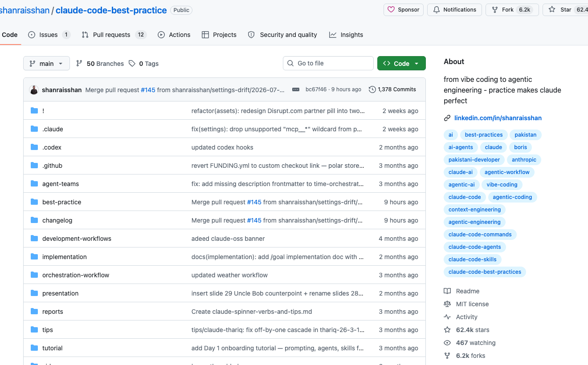Open the "adeed claude-oss banner" commit message
The image size is (588, 365).
pos(228,239)
